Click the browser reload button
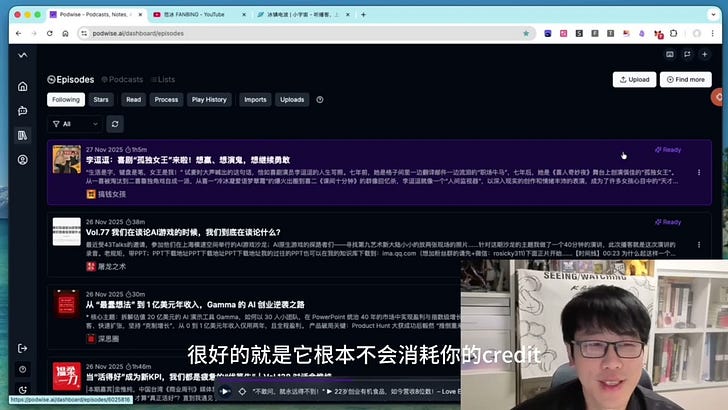Viewport: 728px width, 410px height. 50,33
